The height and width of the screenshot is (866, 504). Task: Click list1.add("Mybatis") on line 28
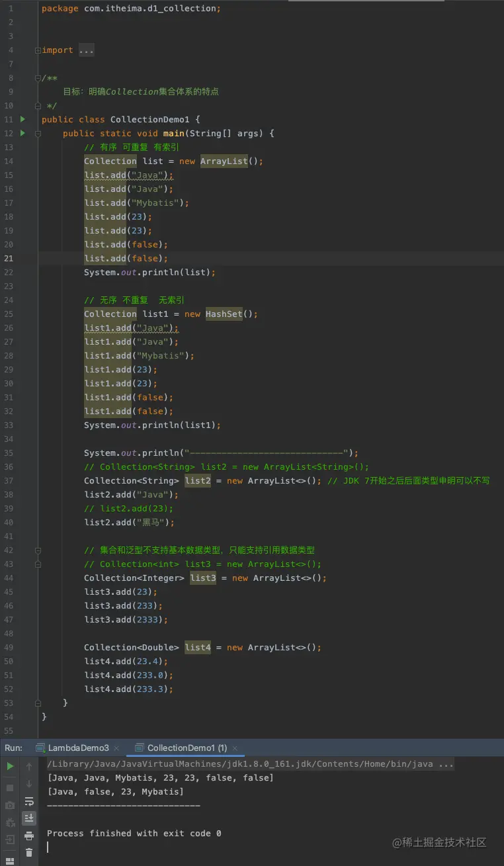coord(139,356)
